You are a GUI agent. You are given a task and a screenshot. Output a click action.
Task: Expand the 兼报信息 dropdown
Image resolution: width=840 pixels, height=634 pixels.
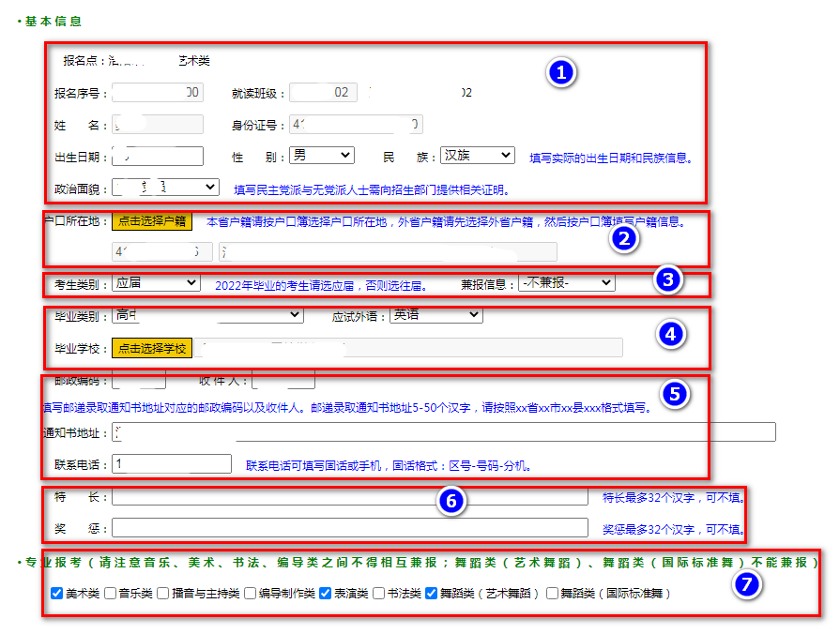pyautogui.click(x=566, y=282)
